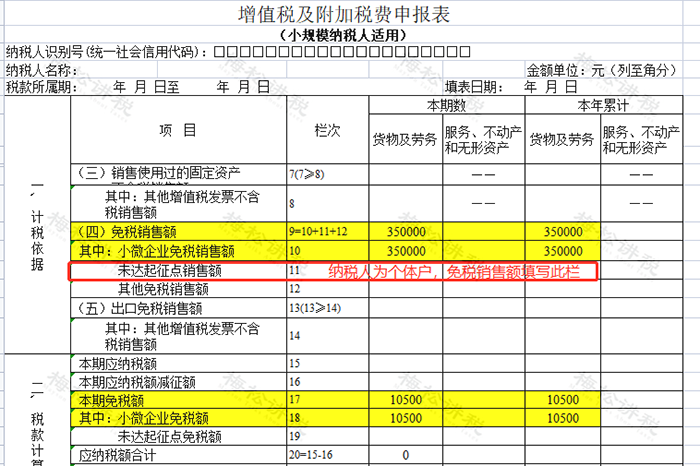Click the 本期免税额 row label

coord(111,400)
